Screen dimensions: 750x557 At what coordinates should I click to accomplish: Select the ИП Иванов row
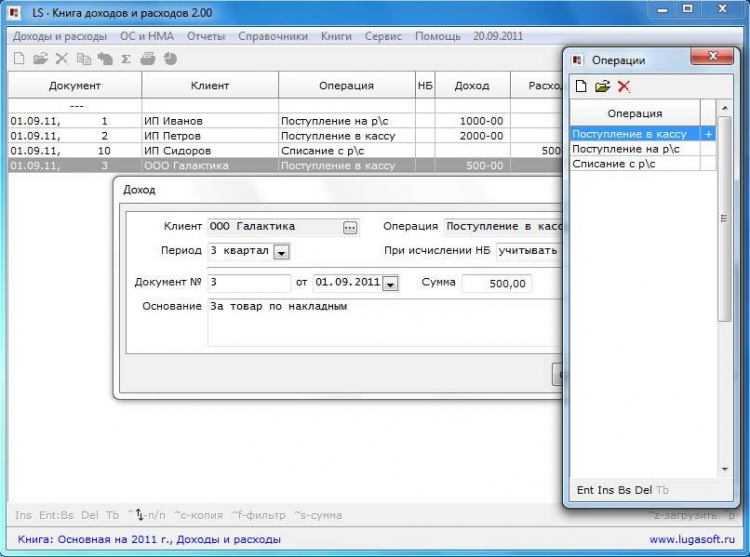point(285,121)
